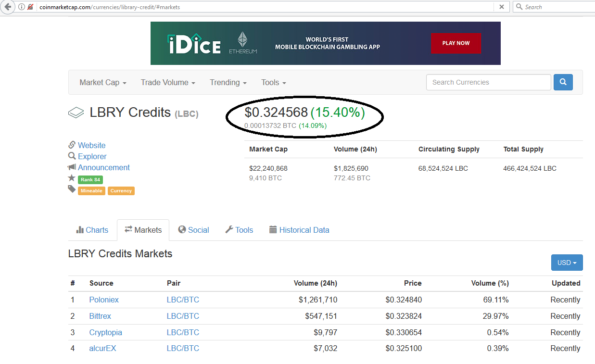Click the Website chain-link icon

click(x=72, y=145)
